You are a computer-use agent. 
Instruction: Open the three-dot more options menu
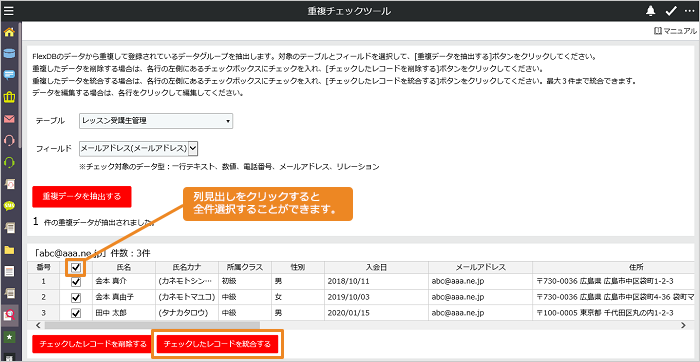(690, 11)
